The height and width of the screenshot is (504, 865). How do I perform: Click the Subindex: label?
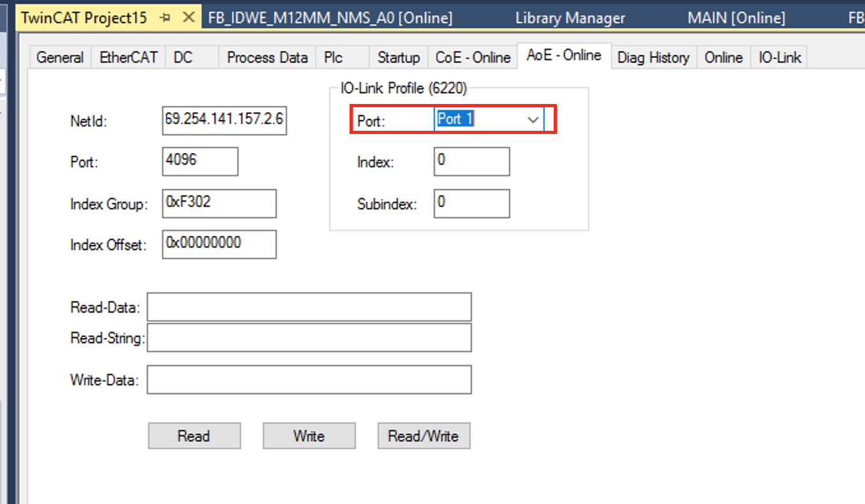tap(387, 205)
